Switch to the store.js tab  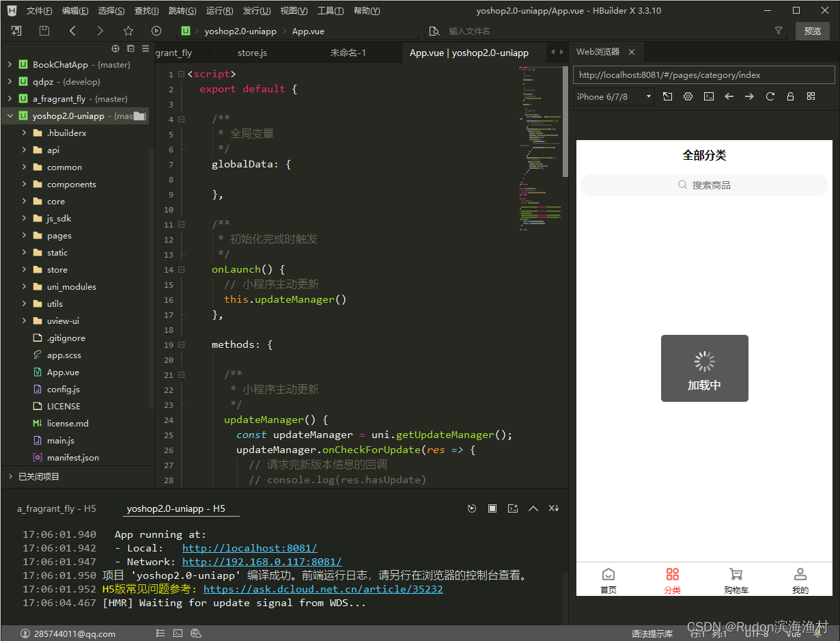pyautogui.click(x=251, y=52)
